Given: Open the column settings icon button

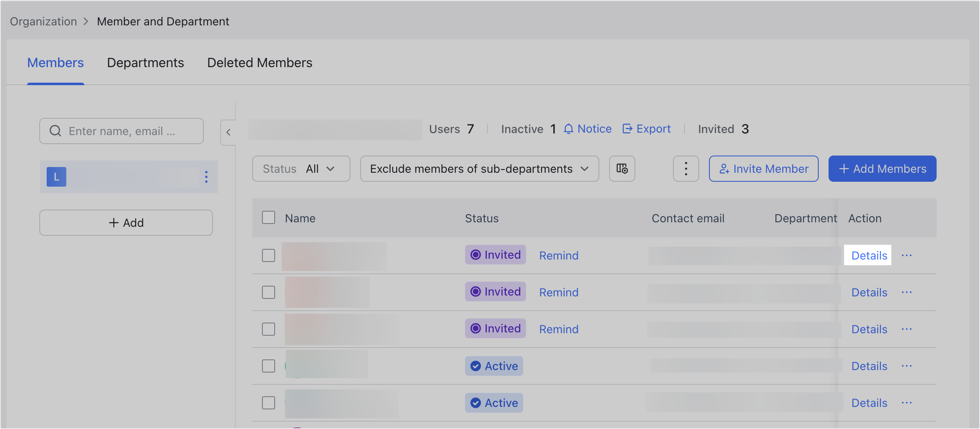Looking at the screenshot, I should pos(622,169).
